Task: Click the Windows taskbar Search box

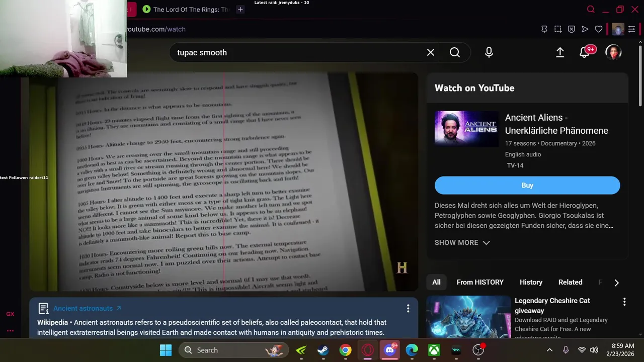Action: [234, 350]
